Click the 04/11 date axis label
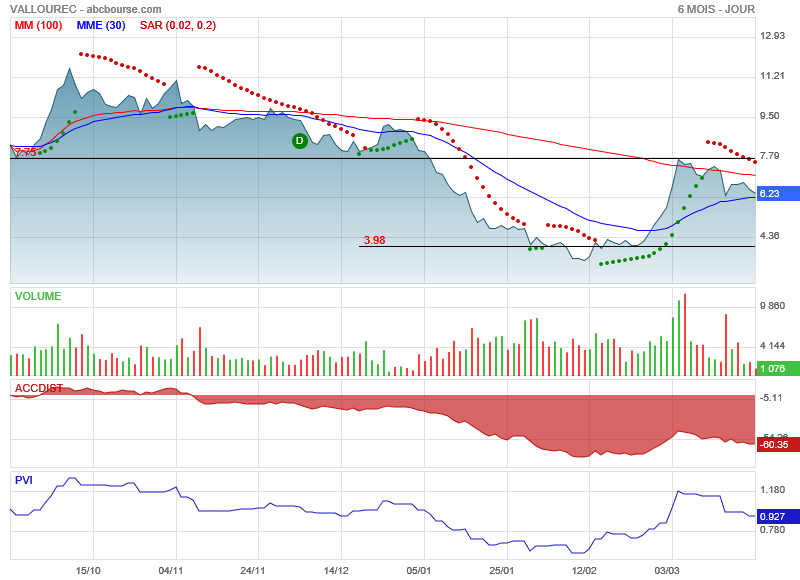The width and height of the screenshot is (800, 580). click(171, 570)
